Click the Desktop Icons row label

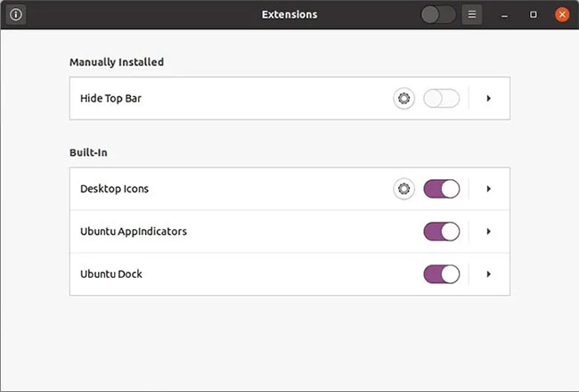pyautogui.click(x=115, y=189)
